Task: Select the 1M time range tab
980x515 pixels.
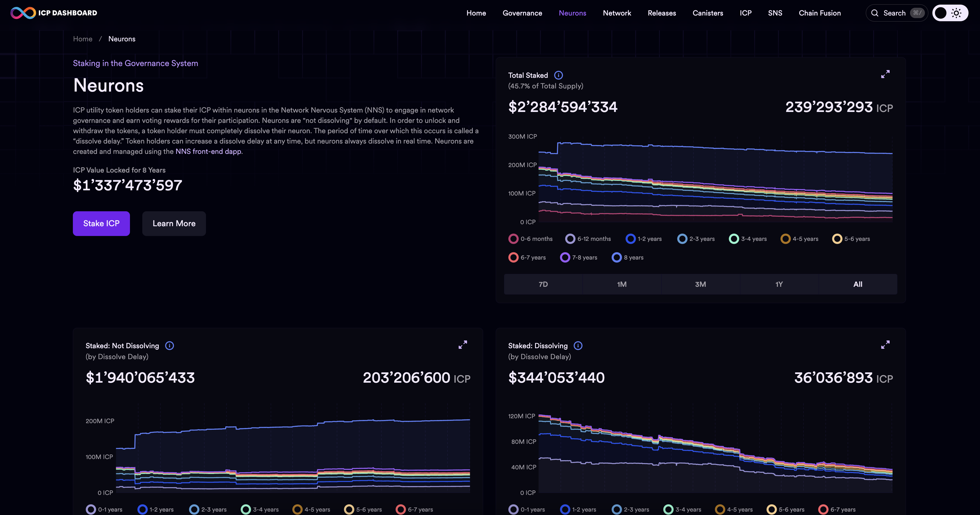Action: (x=622, y=284)
